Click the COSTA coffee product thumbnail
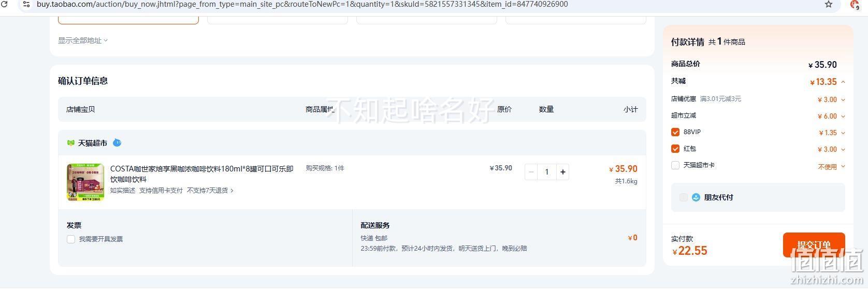The height and width of the screenshot is (289, 868). 85,182
